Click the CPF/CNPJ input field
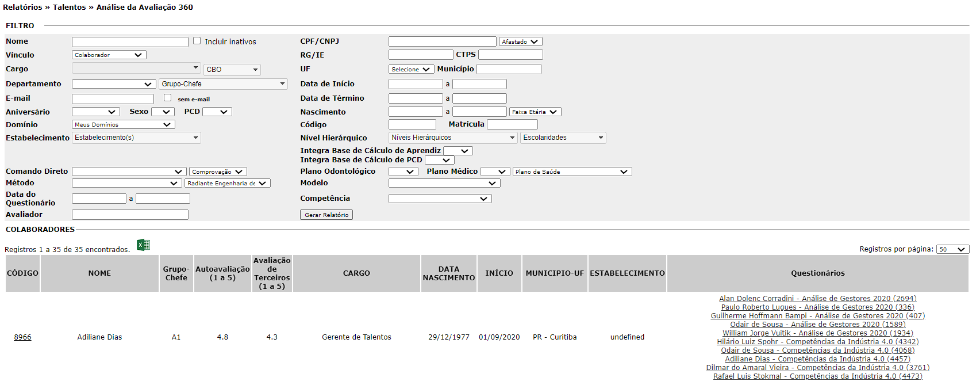The height and width of the screenshot is (381, 980). [x=442, y=41]
